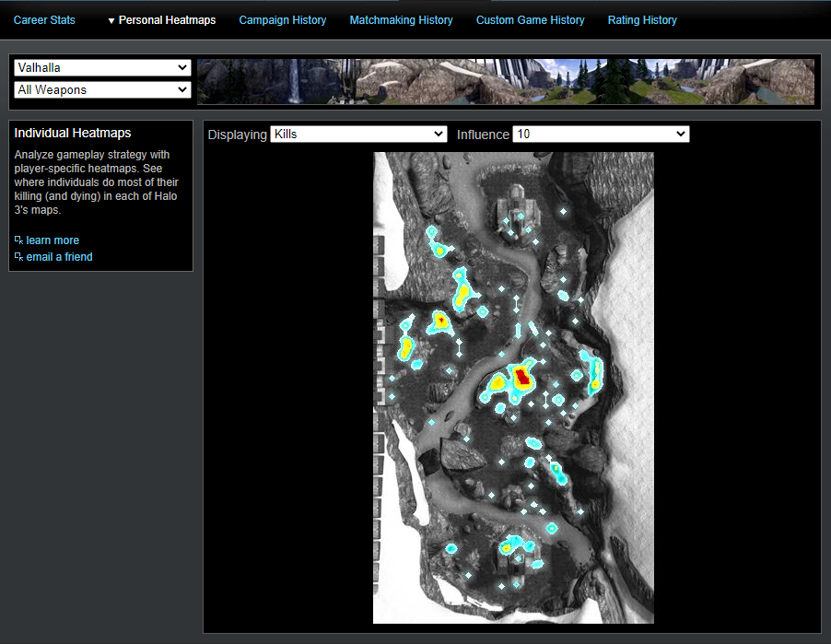Click the heatmap description paragraph
831x644 pixels.
pos(96,182)
